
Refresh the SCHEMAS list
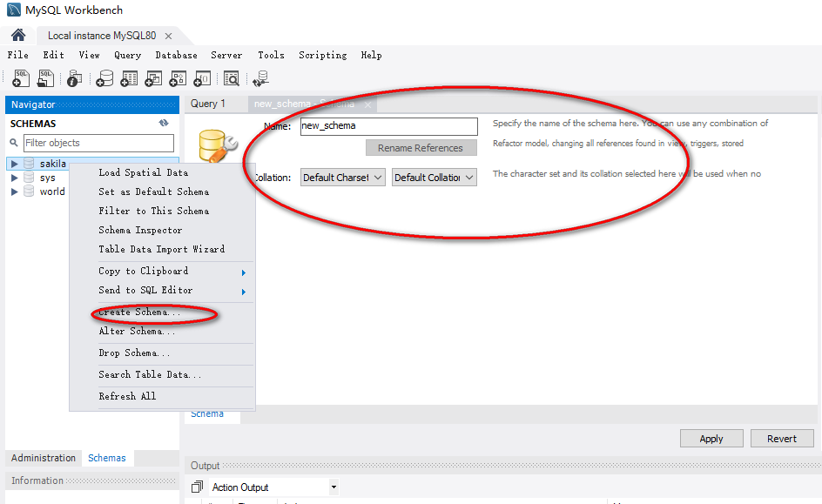coord(164,123)
